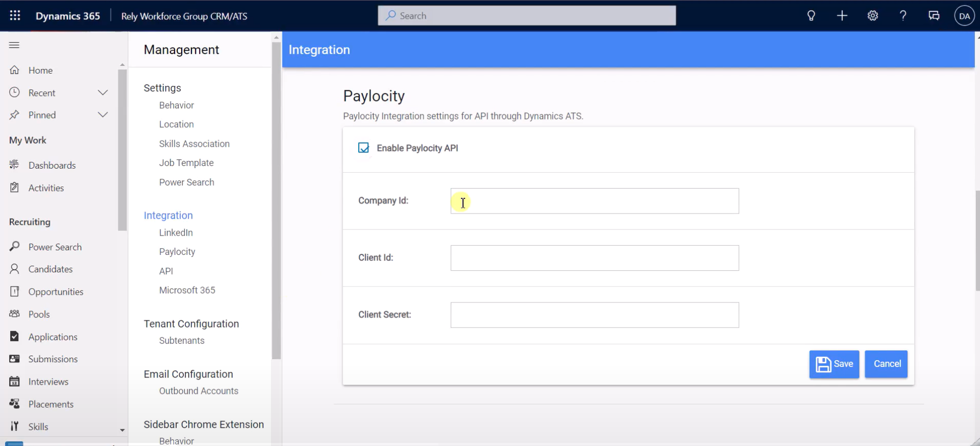Click the Save floppy disk icon
980x446 pixels.
(823, 364)
